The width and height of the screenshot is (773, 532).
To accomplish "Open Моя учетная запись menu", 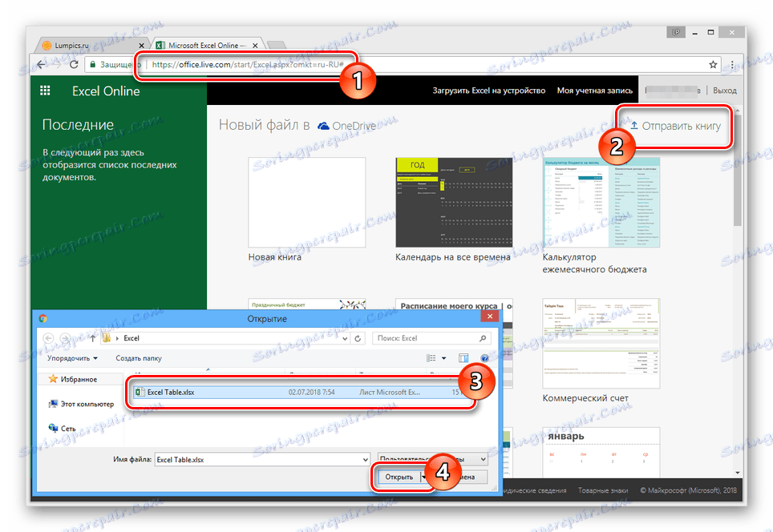I will (593, 90).
